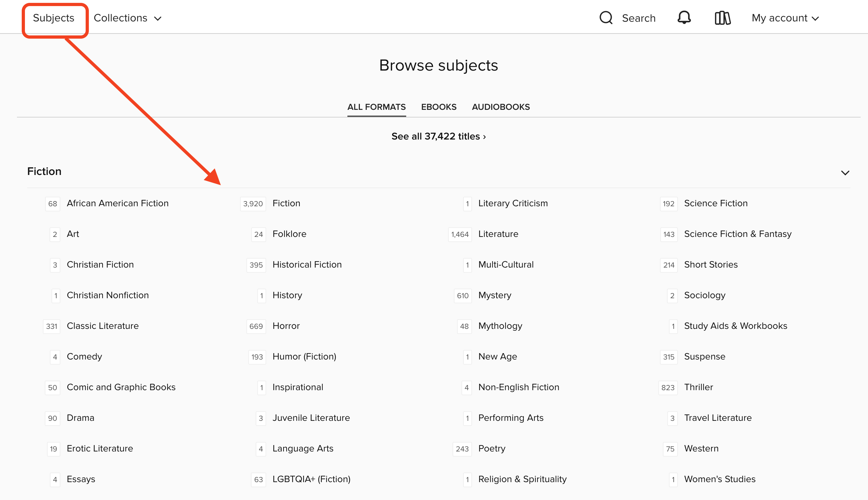
Task: Open the Mystery subject link
Action: click(x=494, y=295)
